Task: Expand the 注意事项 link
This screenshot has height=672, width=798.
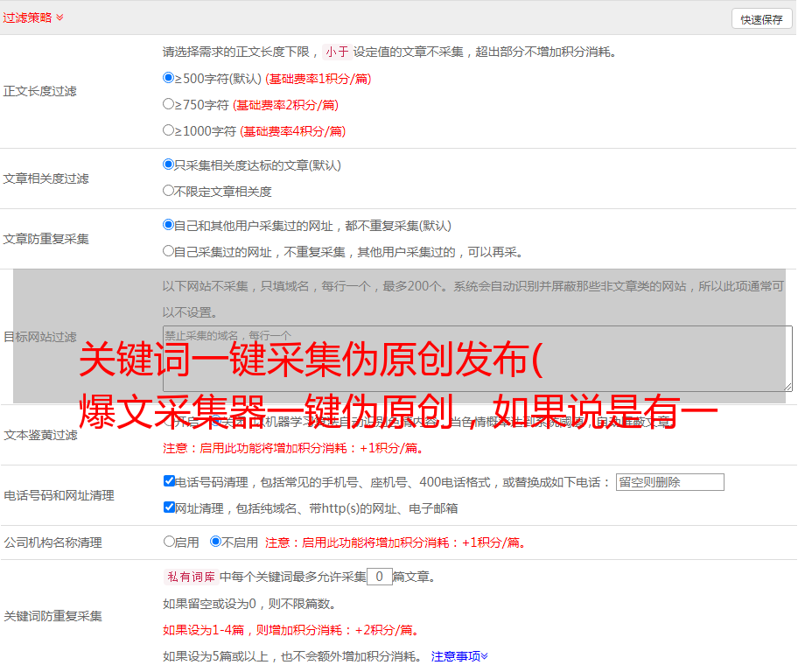Action: pos(459,656)
